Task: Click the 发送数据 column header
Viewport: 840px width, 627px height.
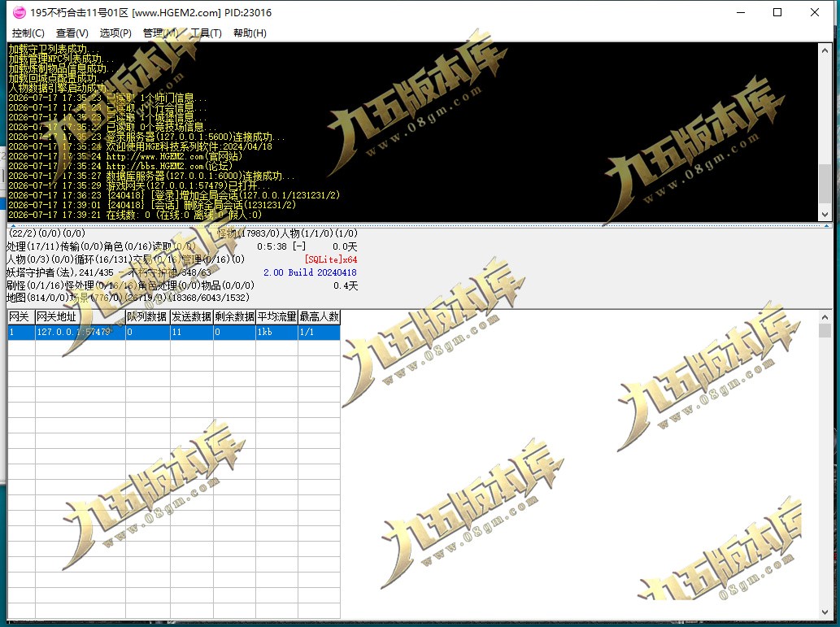Action: click(191, 316)
